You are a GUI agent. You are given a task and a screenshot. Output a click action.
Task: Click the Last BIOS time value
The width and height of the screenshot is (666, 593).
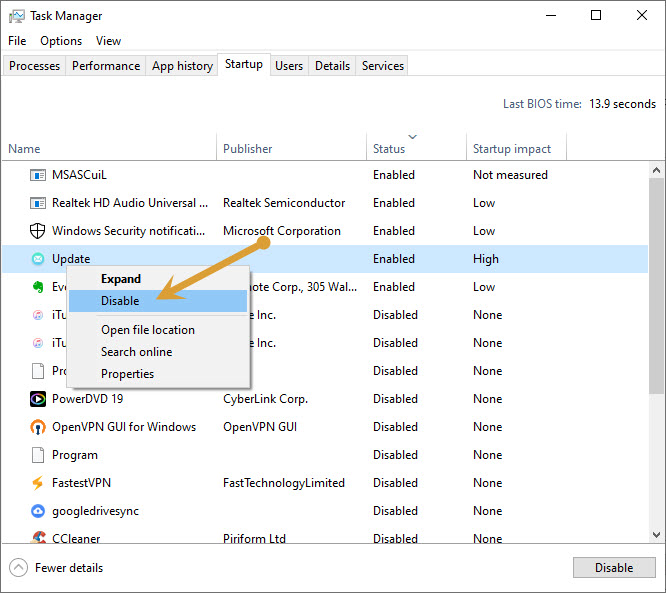pos(622,104)
